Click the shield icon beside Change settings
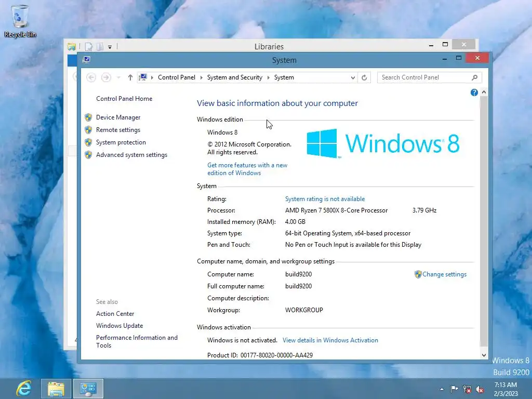The height and width of the screenshot is (399, 532). coord(418,274)
